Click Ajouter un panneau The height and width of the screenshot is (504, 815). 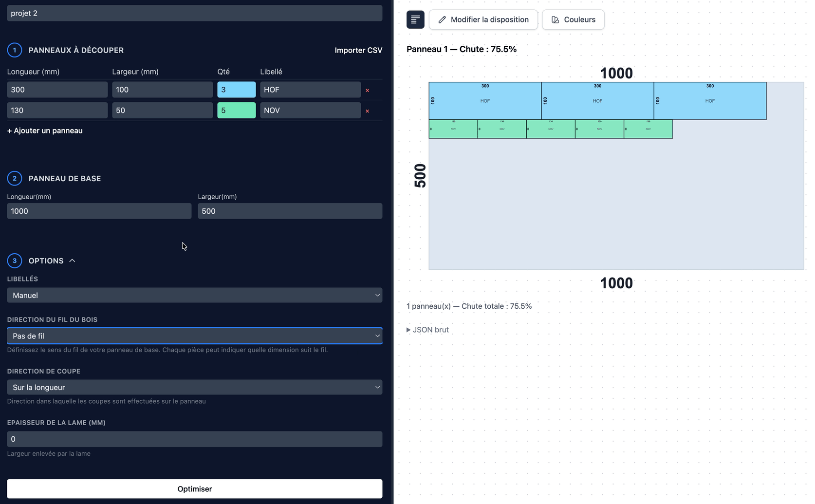45,131
